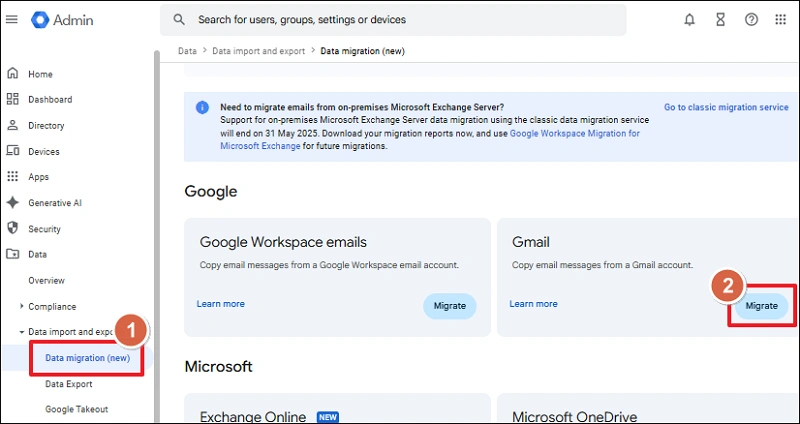The width and height of the screenshot is (800, 424).
Task: Click the Home house icon
Action: click(13, 73)
